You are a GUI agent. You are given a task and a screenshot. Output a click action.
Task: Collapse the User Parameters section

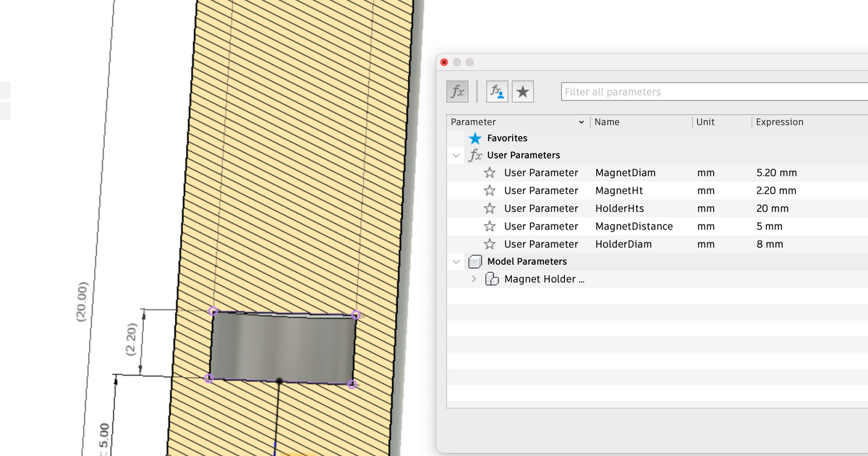[x=456, y=155]
